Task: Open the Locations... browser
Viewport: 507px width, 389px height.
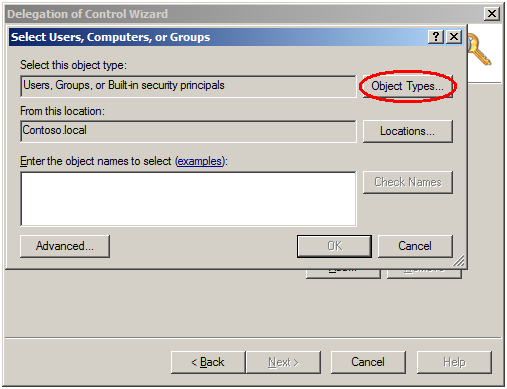Action: coord(407,131)
